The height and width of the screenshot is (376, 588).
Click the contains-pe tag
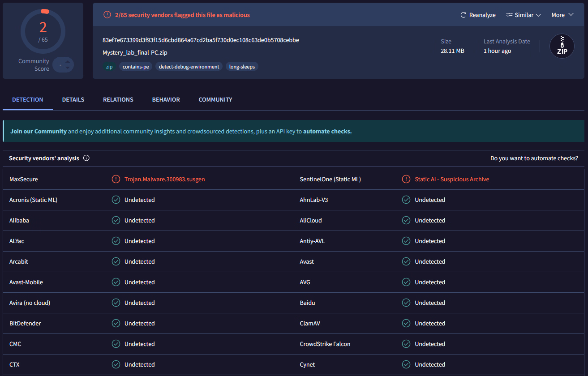click(136, 67)
